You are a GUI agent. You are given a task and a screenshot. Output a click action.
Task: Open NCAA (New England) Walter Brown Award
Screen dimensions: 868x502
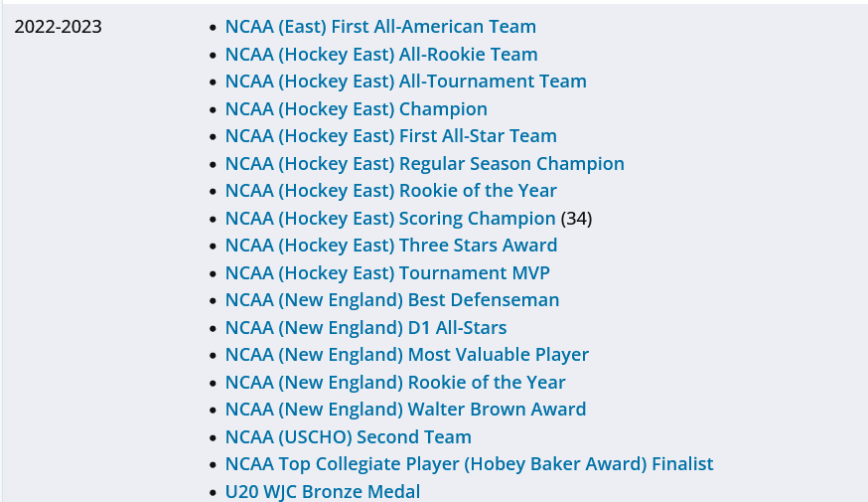tap(405, 410)
